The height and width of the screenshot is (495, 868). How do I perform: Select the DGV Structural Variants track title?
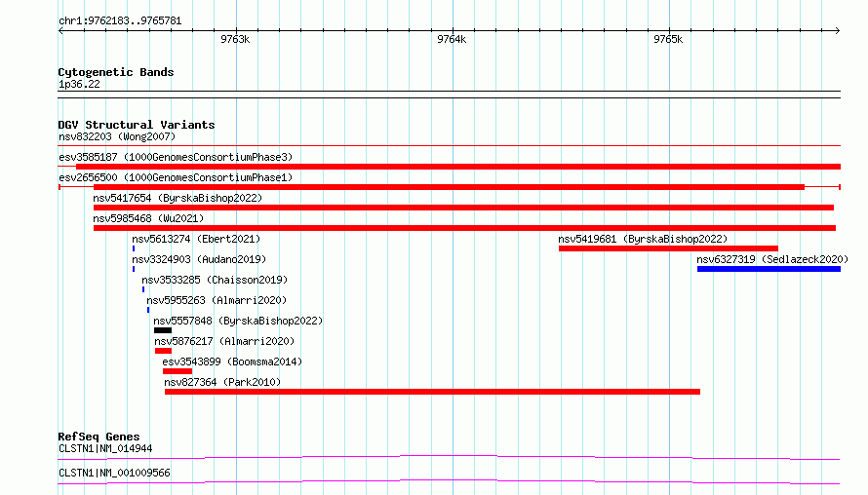click(x=137, y=125)
